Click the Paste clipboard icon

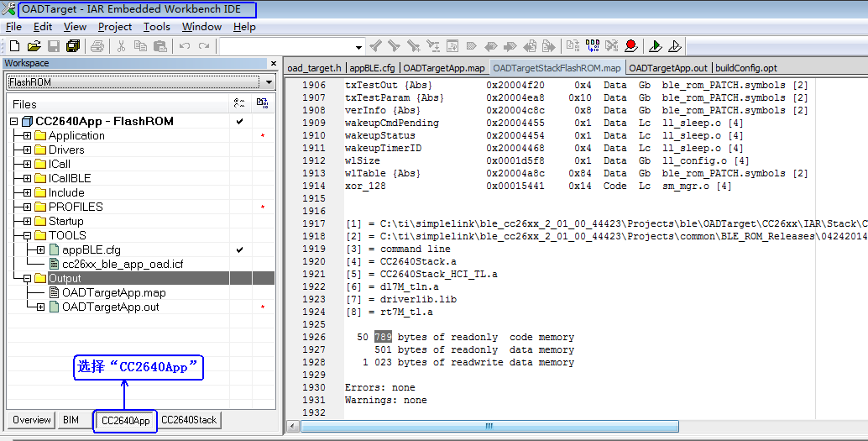coord(160,46)
